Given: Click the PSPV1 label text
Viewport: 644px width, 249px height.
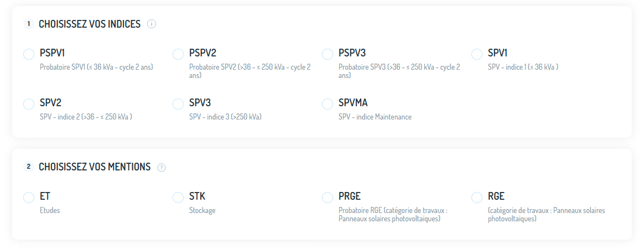Looking at the screenshot, I should coord(53,53).
